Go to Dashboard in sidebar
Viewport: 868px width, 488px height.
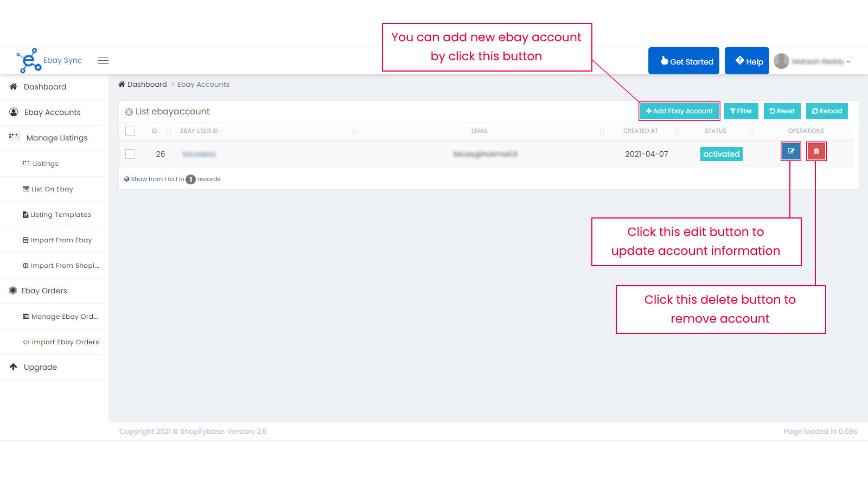click(53, 87)
